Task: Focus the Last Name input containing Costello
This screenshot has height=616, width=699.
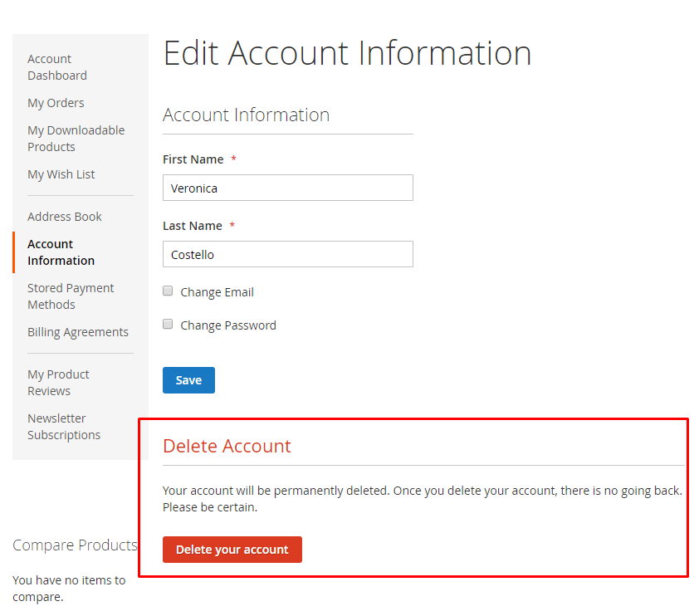Action: tap(287, 254)
